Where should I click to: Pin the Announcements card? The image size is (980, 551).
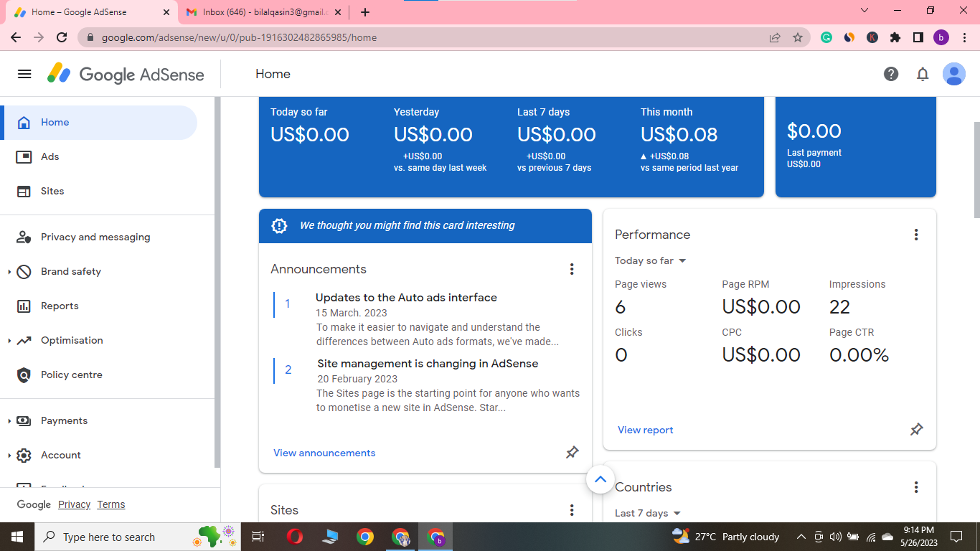pos(572,453)
